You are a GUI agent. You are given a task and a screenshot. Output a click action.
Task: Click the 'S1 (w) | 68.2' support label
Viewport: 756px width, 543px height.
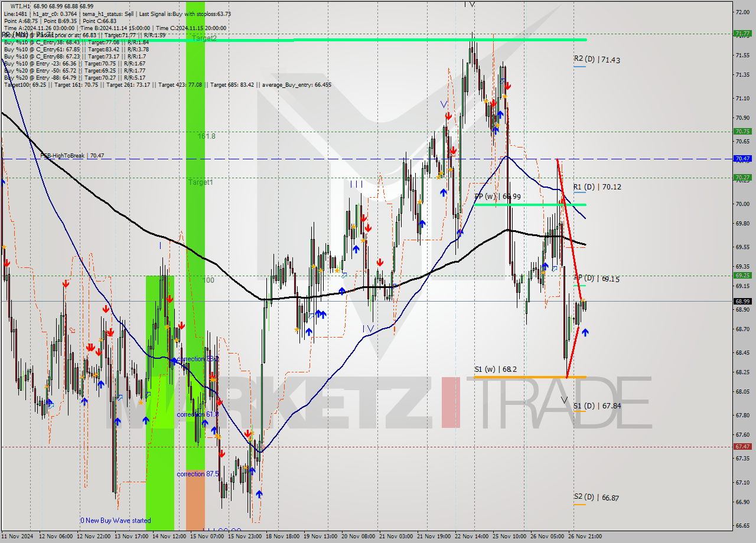pos(496,369)
